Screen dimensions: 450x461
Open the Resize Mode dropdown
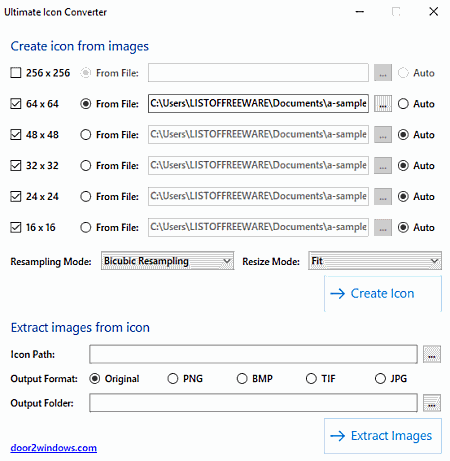375,261
